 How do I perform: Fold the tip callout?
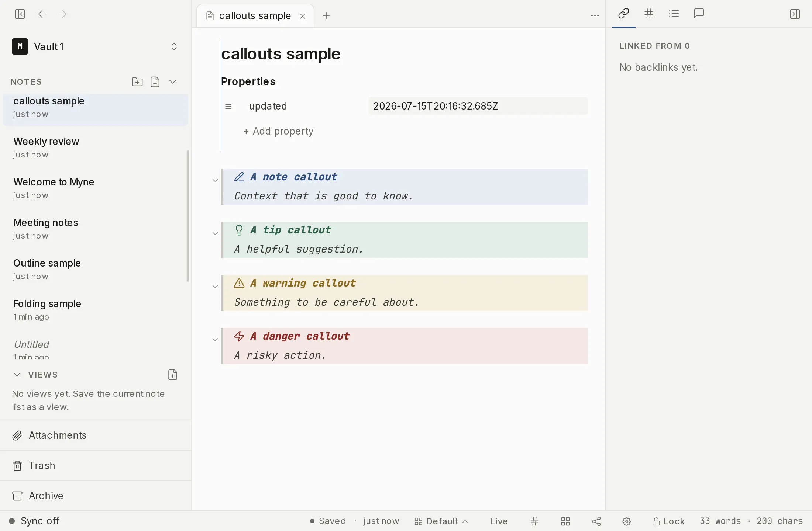215,233
